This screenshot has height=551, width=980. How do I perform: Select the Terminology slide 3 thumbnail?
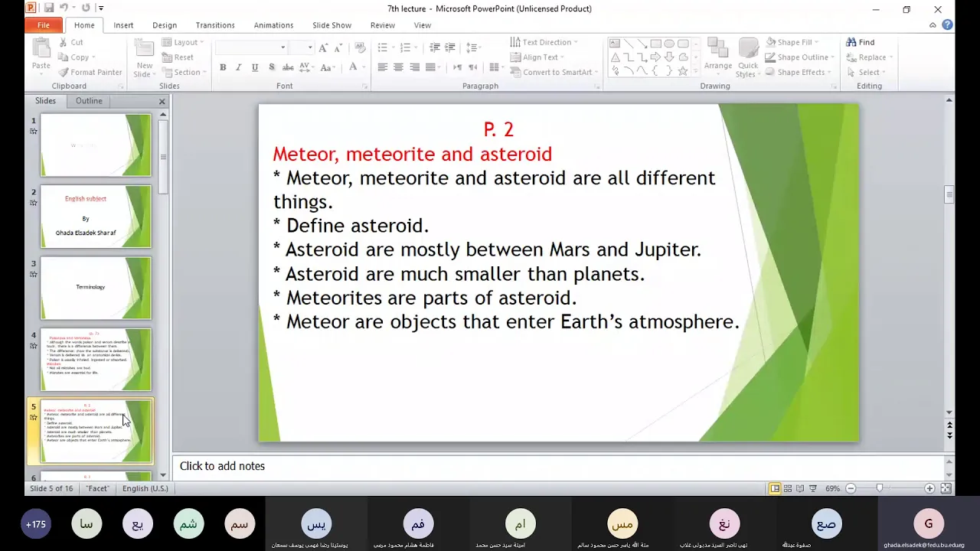click(96, 288)
